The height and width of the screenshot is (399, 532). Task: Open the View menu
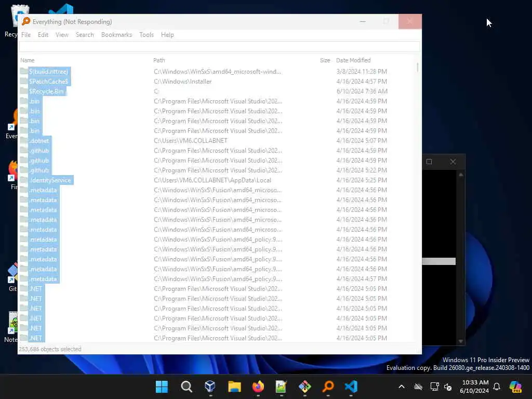click(62, 35)
